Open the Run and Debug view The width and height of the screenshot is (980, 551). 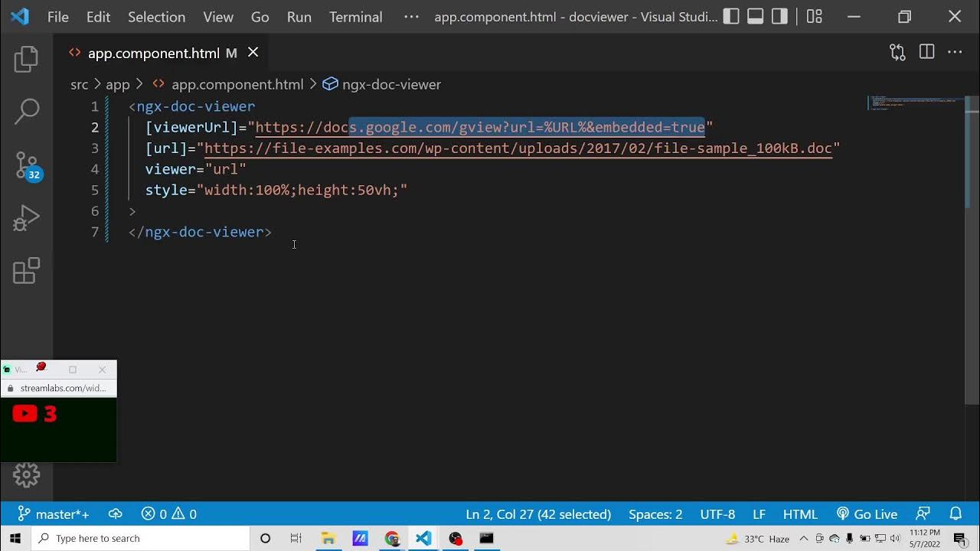(26, 219)
